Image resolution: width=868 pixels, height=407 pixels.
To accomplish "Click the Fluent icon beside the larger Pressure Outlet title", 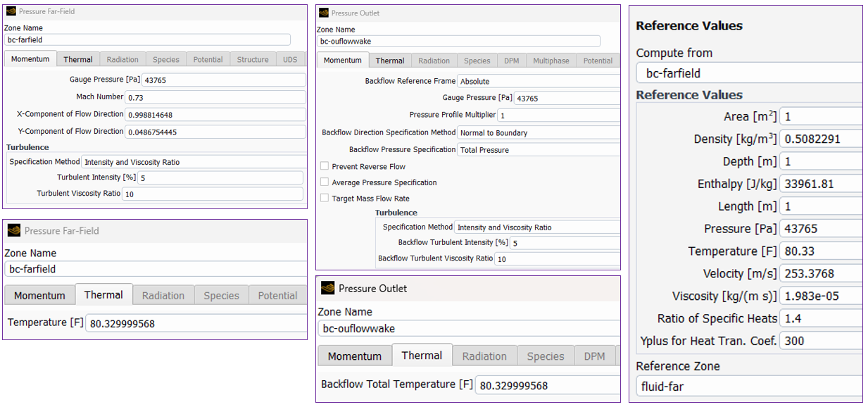I will pos(327,288).
